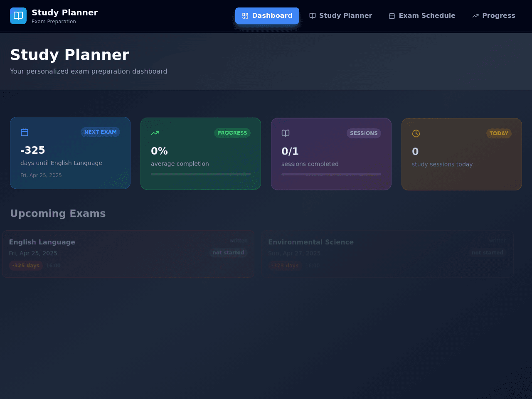The height and width of the screenshot is (399, 532).
Task: Click 'Fri, Apr 25, 2025' in Next Exam card
Action: (x=41, y=175)
